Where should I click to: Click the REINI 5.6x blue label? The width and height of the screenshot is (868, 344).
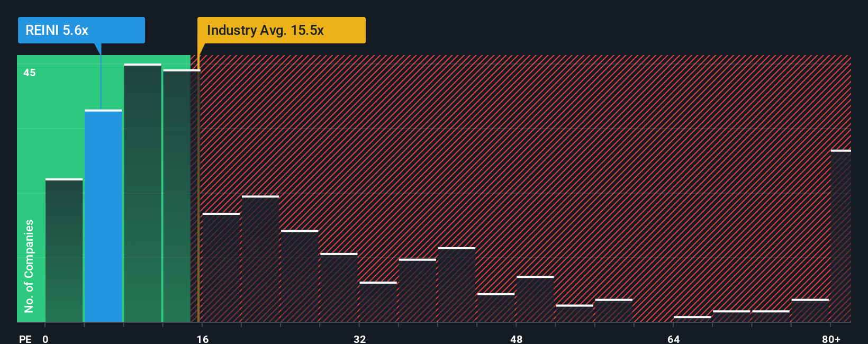pos(81,30)
